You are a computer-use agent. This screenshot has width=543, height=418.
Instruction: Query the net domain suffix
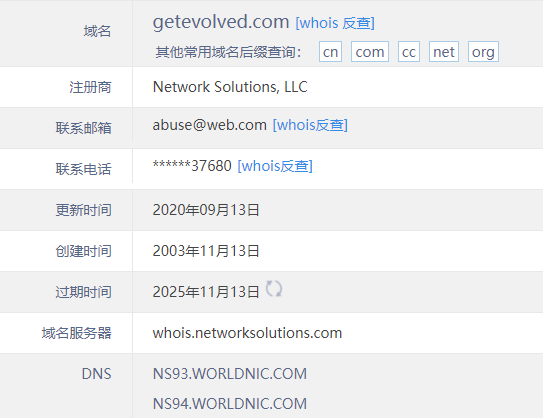click(x=444, y=52)
